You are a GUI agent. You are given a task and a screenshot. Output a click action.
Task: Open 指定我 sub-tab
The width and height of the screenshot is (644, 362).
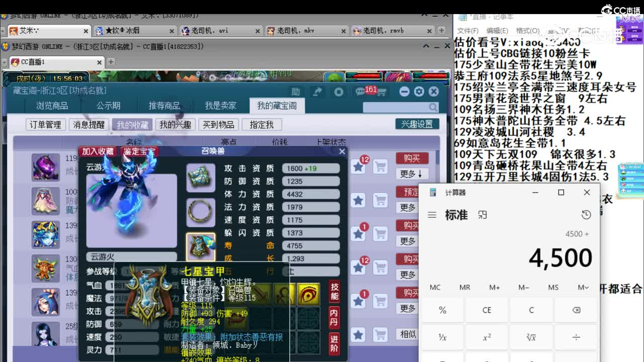[x=262, y=125]
